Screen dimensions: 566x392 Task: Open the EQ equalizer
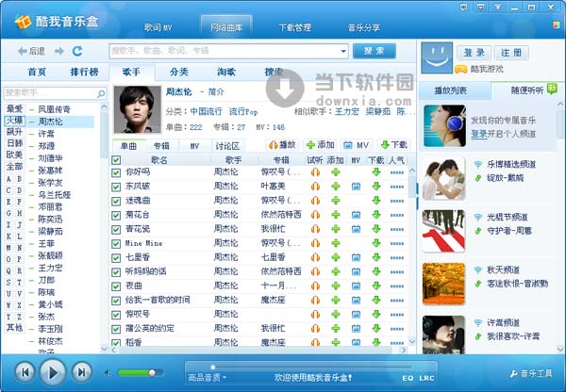pyautogui.click(x=408, y=378)
